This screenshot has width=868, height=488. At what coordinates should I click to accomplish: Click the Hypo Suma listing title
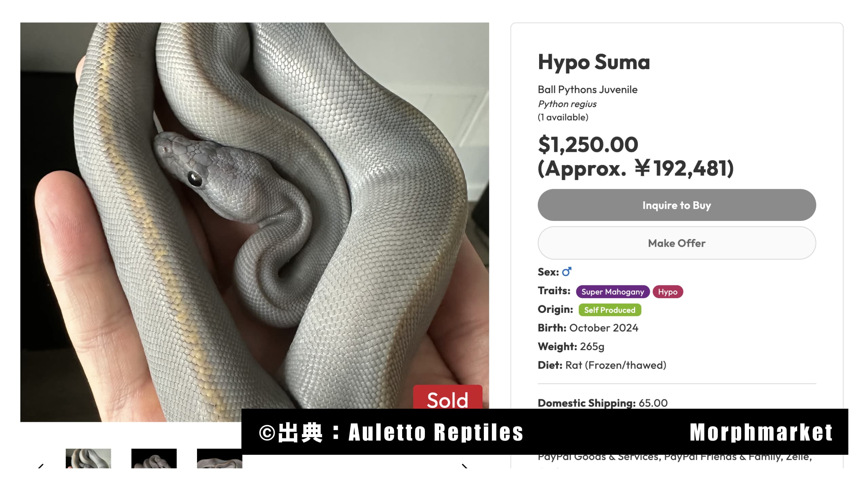coord(594,63)
